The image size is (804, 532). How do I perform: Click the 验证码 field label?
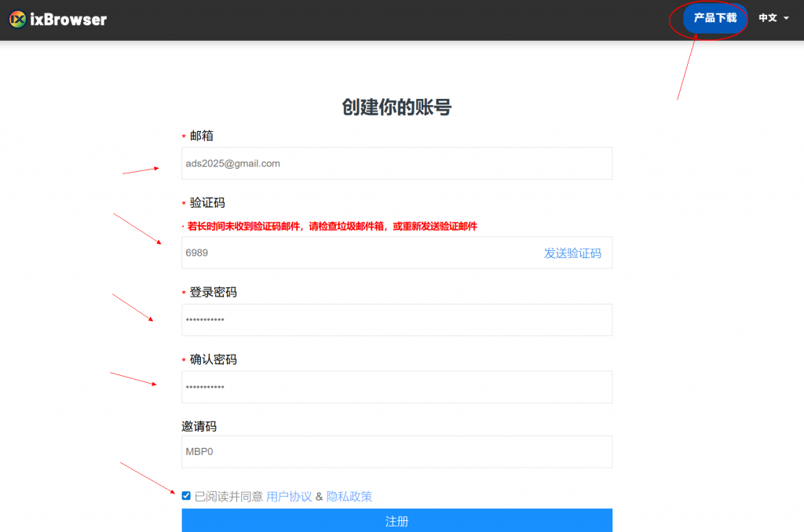[206, 202]
